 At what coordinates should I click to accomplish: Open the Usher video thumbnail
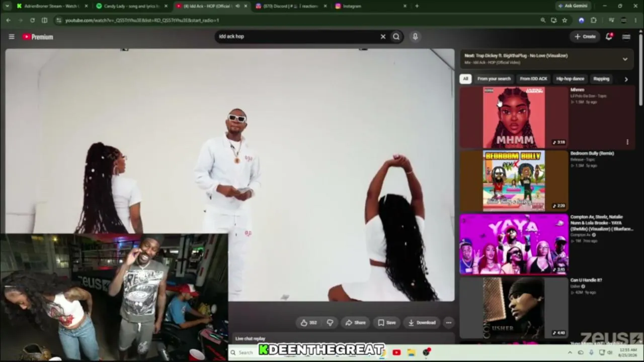coord(514,308)
